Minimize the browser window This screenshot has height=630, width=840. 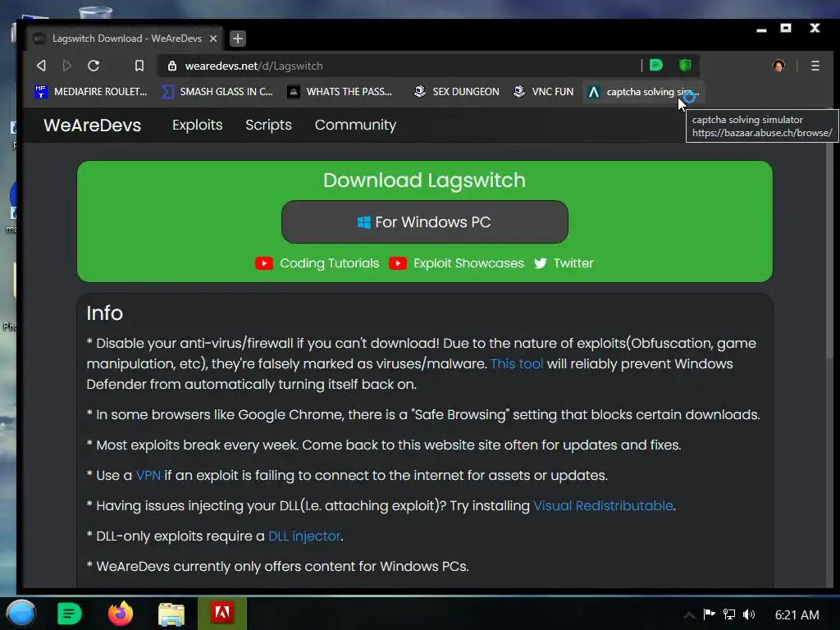(x=761, y=29)
